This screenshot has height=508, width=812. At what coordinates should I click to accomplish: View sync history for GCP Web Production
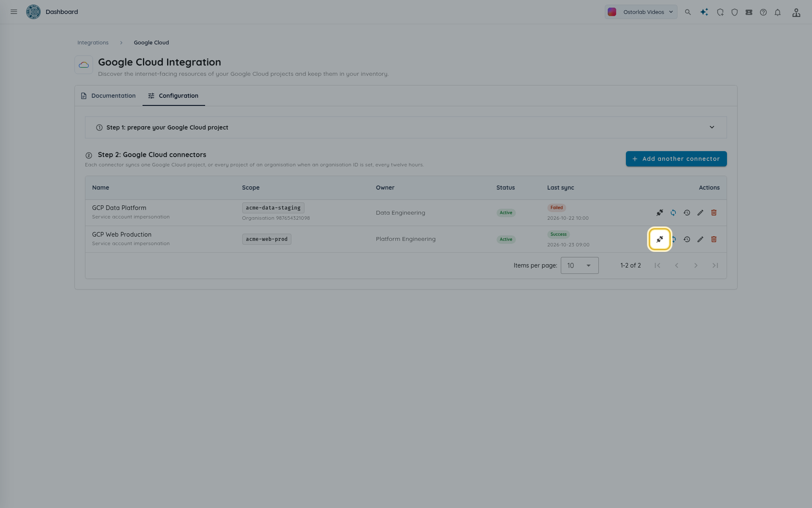[x=687, y=239]
